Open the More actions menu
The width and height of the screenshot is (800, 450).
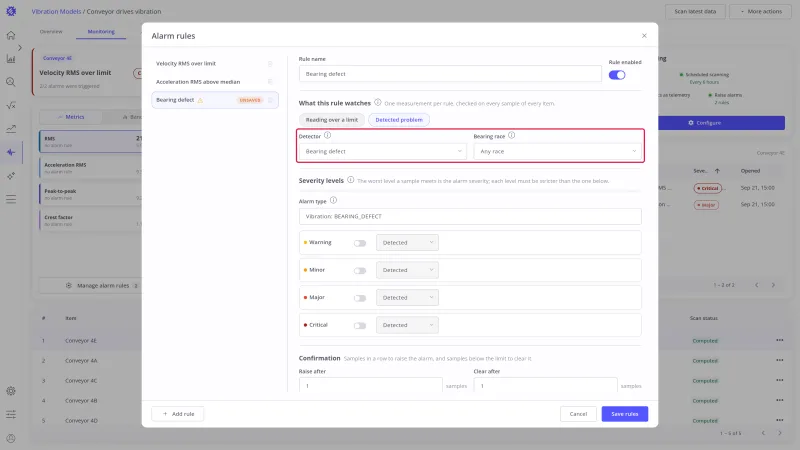coord(761,11)
